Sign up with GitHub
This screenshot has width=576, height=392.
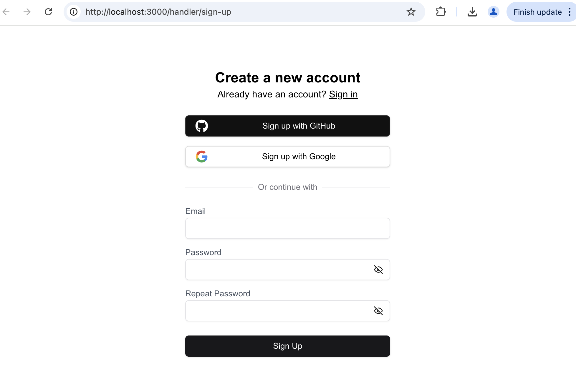287,126
